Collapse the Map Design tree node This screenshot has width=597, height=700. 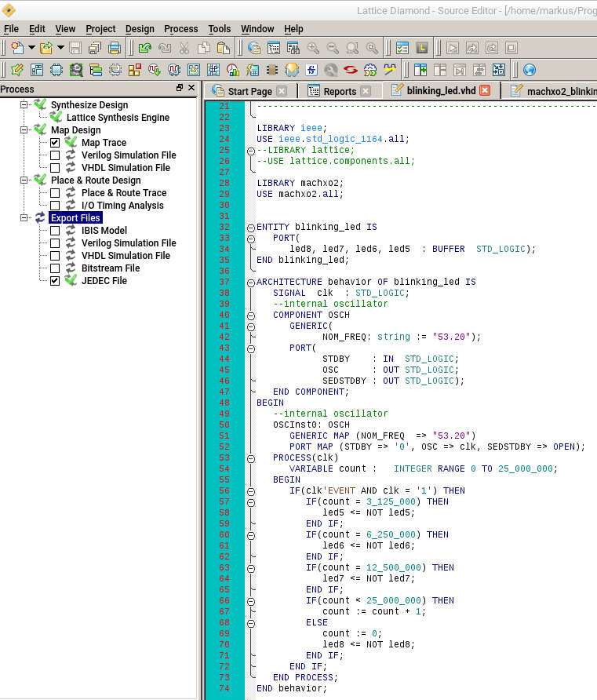[24, 130]
